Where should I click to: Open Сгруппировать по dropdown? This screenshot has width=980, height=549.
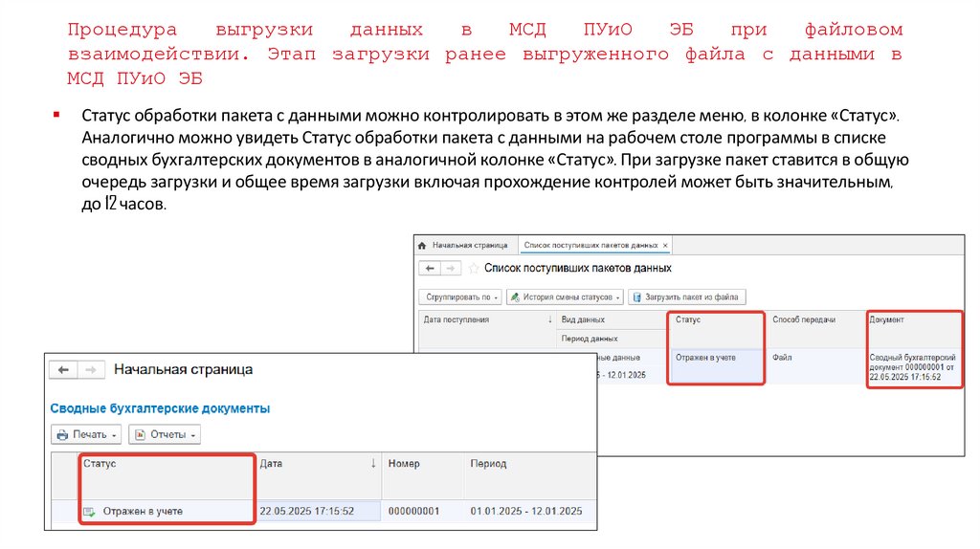click(x=461, y=297)
